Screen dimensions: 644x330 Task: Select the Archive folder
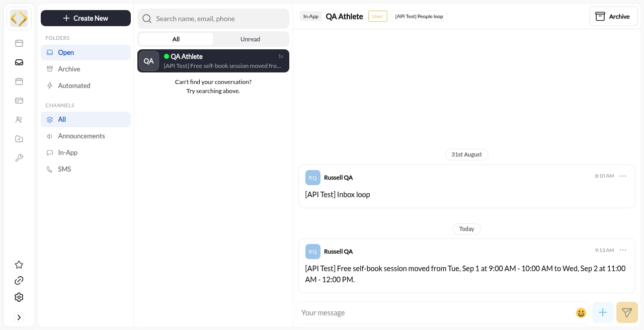(x=86, y=69)
